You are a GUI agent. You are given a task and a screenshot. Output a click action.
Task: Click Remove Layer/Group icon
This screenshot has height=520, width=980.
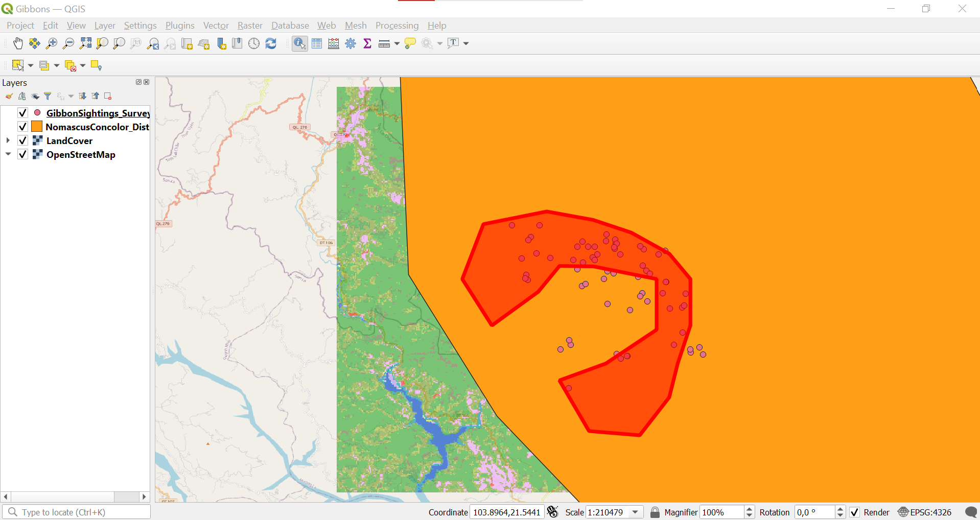pyautogui.click(x=108, y=96)
